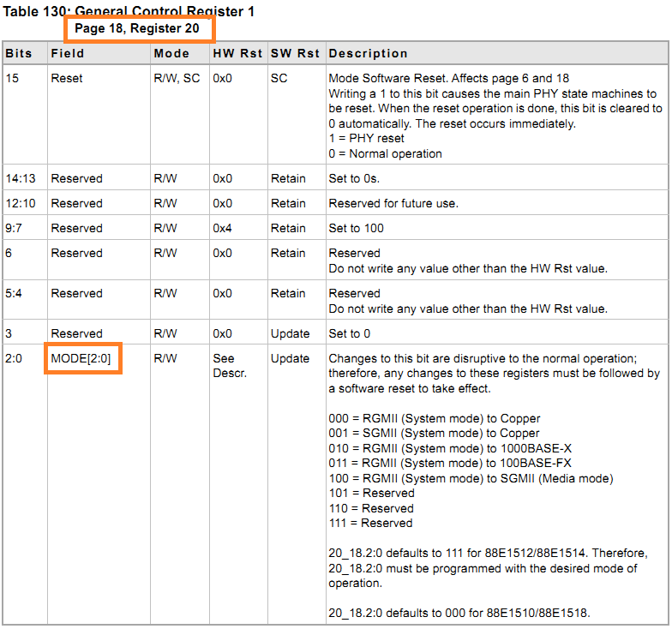Click 'Reserved for future use.' description
672x629 pixels.
[x=393, y=203]
